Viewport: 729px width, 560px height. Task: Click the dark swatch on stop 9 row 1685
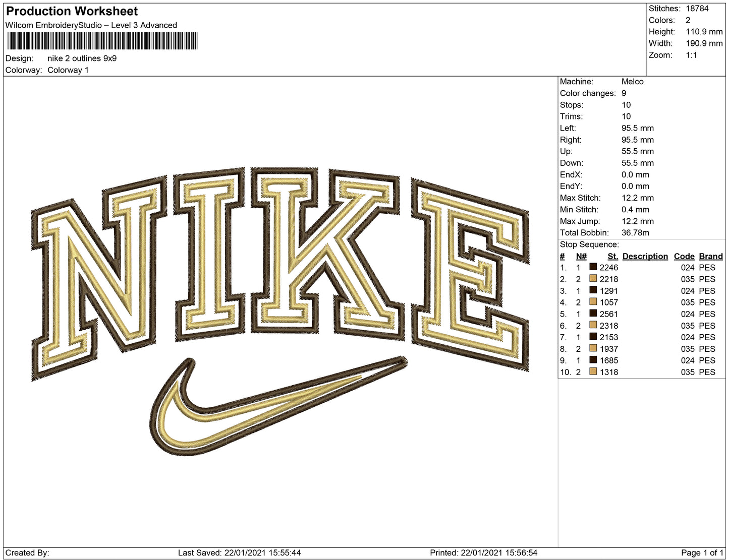tap(593, 360)
